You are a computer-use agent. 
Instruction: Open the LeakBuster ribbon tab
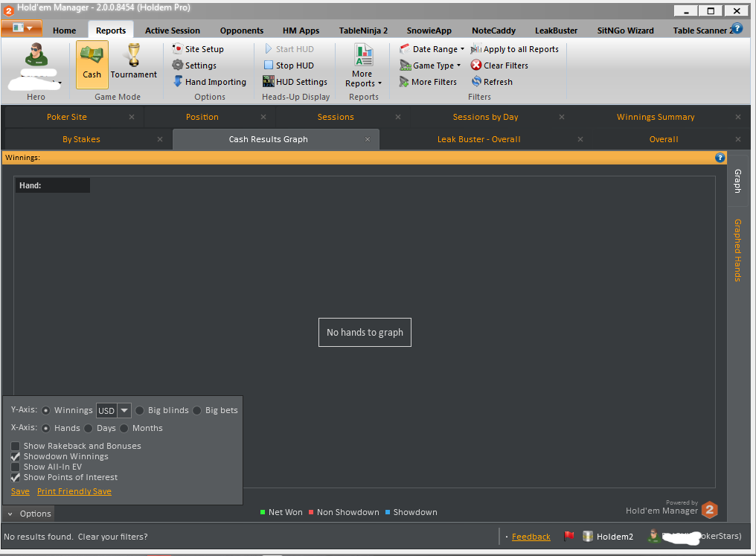point(556,31)
